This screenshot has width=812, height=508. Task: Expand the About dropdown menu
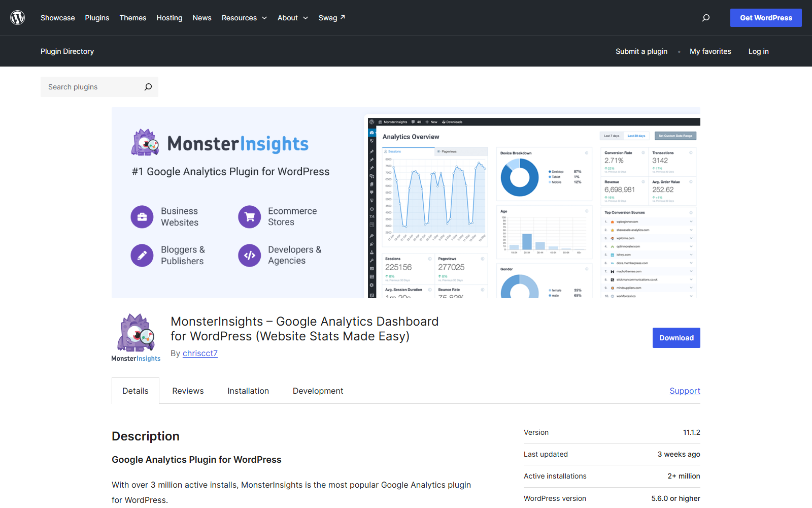tap(293, 18)
